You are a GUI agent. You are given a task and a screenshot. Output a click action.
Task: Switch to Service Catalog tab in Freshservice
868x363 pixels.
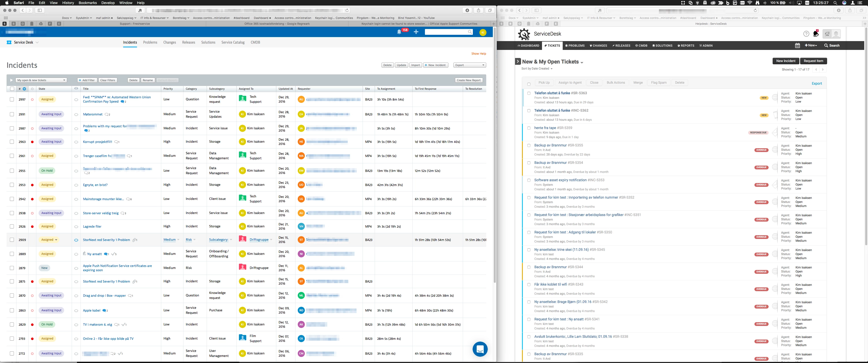[233, 42]
